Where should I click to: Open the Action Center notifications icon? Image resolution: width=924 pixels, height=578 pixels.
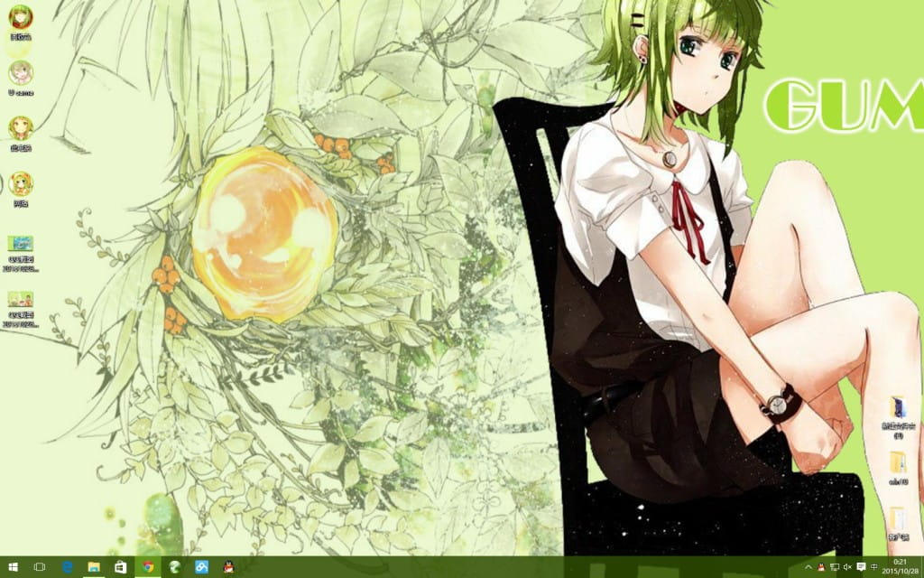coord(860,567)
